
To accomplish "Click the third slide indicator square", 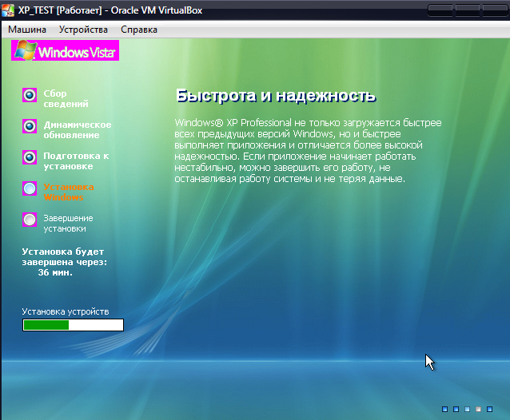I will click(467, 410).
